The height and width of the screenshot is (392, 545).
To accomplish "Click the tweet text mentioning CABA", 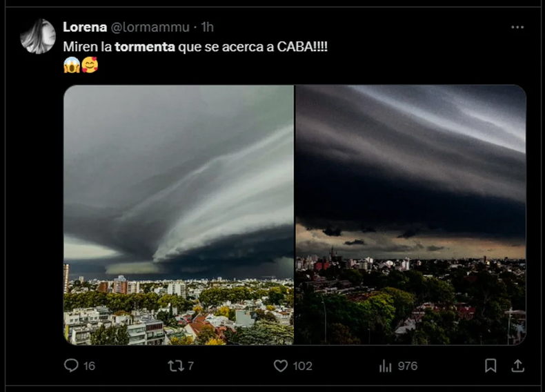I will pyautogui.click(x=195, y=47).
